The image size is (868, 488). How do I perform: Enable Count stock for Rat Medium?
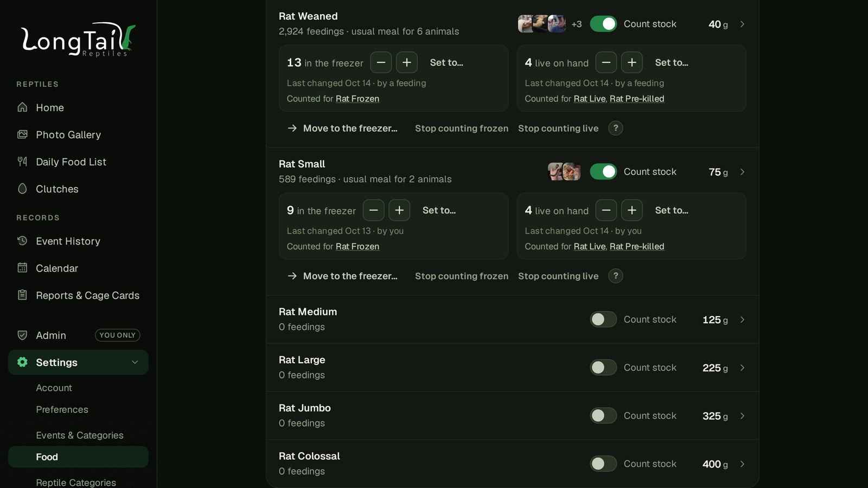(x=603, y=319)
